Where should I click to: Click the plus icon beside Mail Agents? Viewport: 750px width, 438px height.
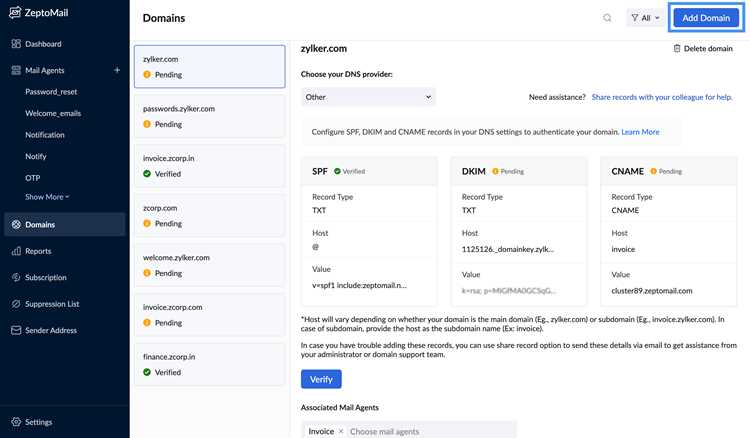[x=117, y=70]
